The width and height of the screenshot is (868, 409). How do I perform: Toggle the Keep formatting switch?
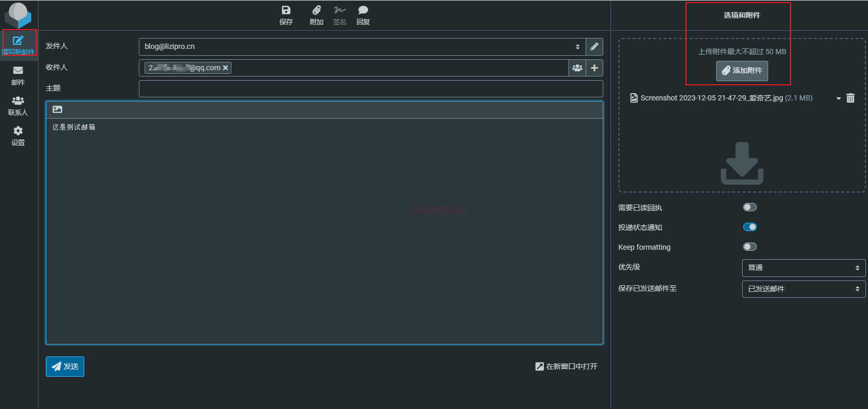(749, 247)
